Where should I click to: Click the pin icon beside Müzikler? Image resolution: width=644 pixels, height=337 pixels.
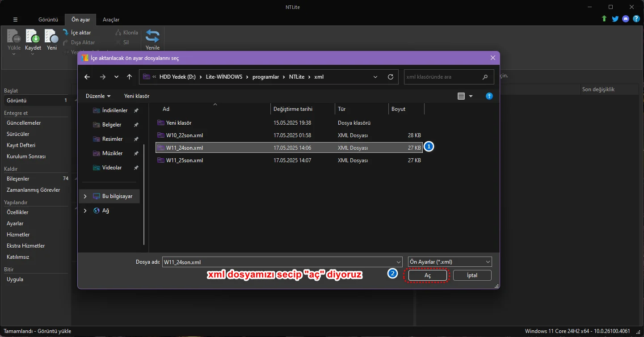136,153
